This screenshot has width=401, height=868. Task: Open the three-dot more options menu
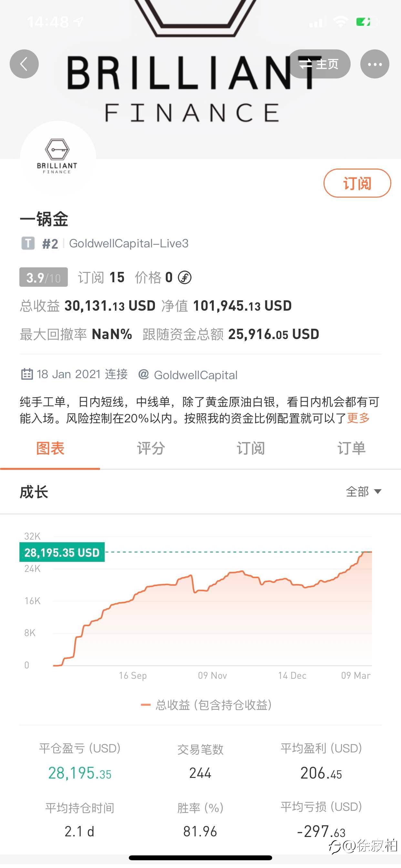pos(375,64)
